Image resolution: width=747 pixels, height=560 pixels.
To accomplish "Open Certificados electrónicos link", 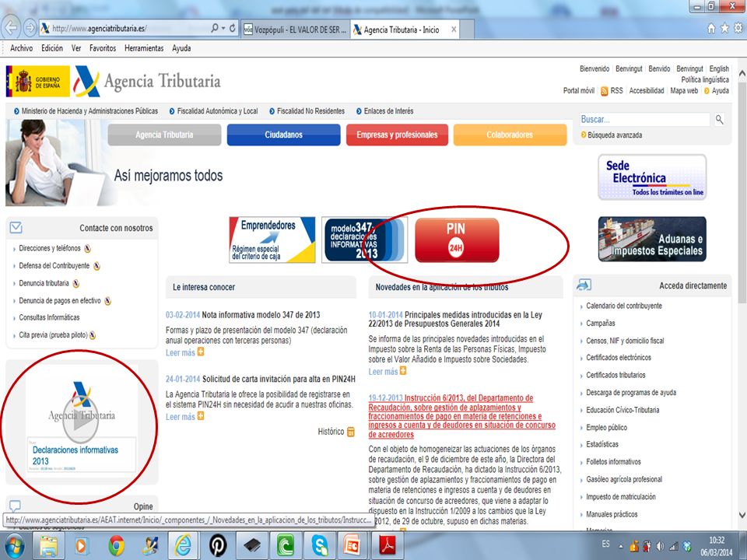I will point(619,358).
